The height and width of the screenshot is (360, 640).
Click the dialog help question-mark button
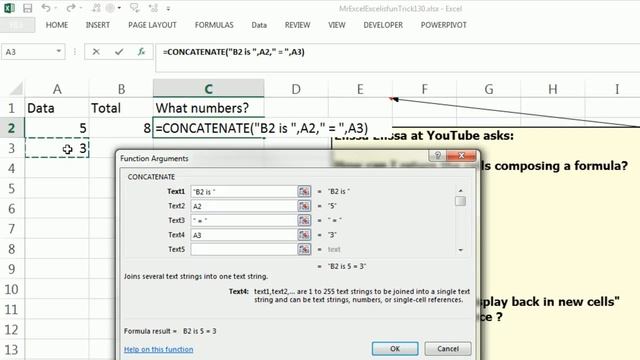pyautogui.click(x=438, y=156)
